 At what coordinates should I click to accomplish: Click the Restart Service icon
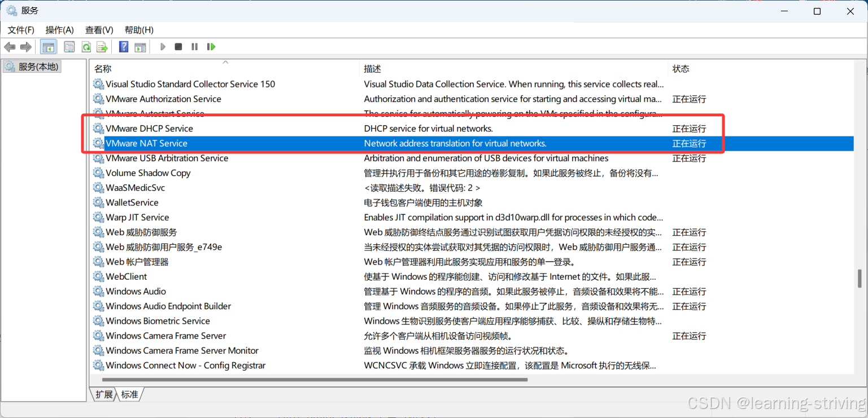point(211,47)
